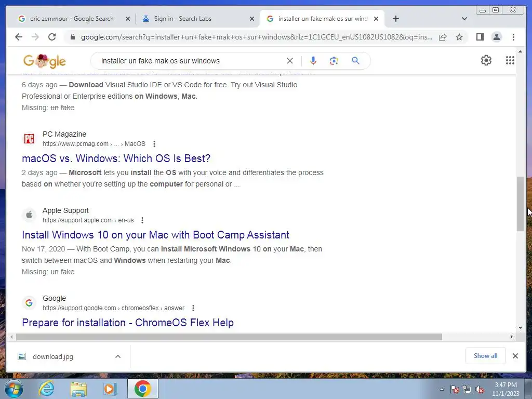Close the eric zemmour tab

pos(128,19)
